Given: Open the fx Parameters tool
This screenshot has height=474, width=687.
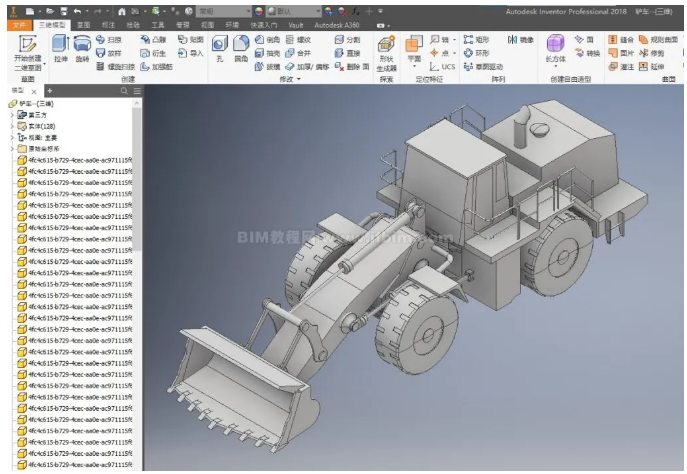Looking at the screenshot, I should (356, 11).
